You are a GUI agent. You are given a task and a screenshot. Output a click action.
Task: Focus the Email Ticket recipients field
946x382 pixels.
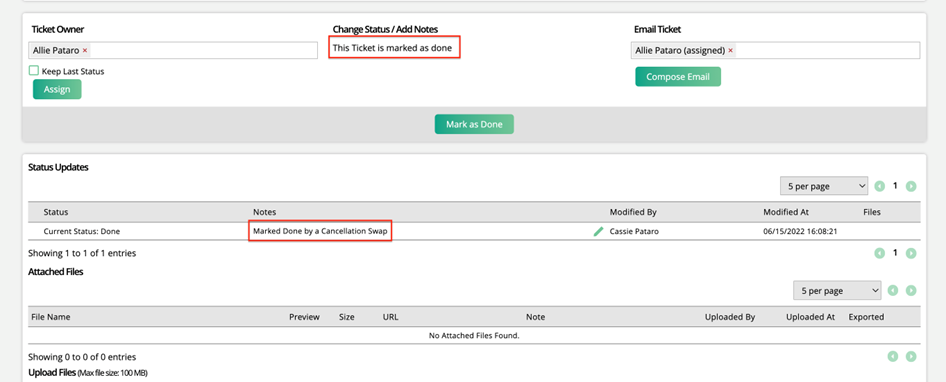775,51
